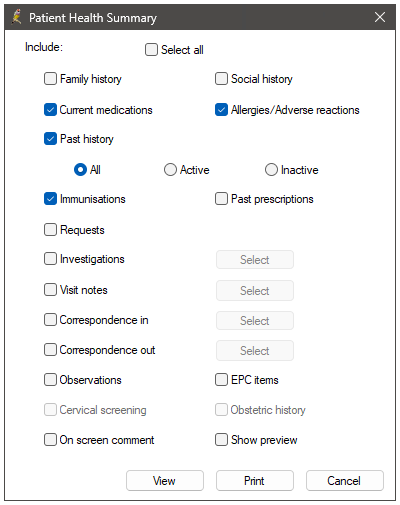The image size is (400, 505).
Task: Click the bird application icon in title bar
Action: click(x=17, y=17)
